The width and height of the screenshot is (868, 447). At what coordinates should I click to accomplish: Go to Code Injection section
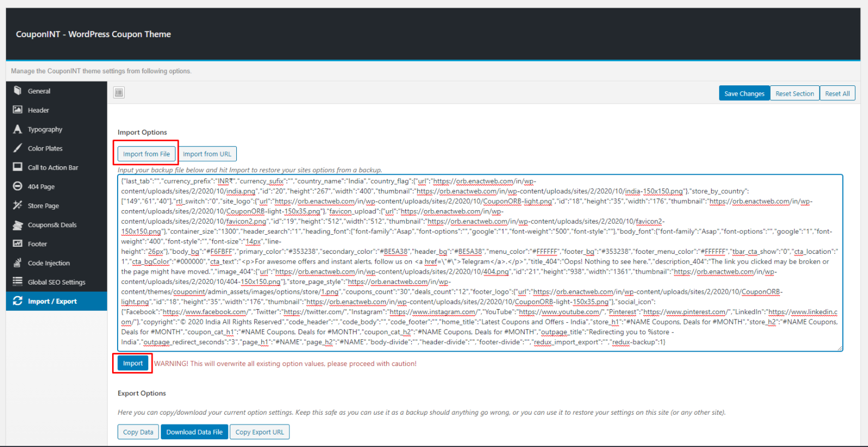(x=56, y=263)
